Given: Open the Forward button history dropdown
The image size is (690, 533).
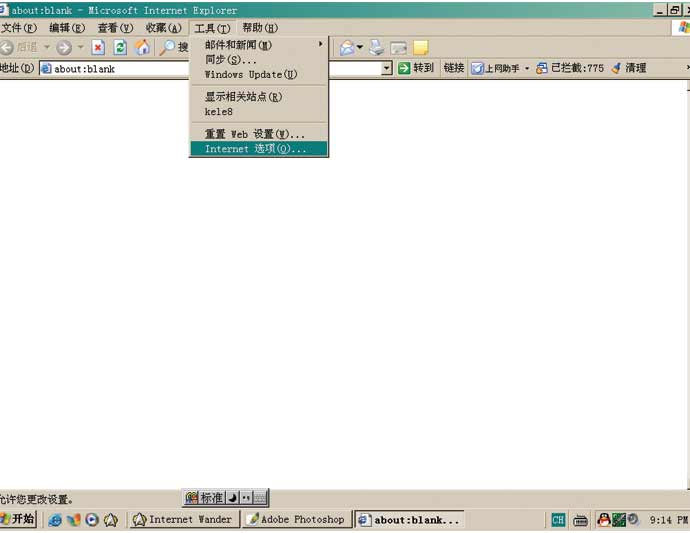Looking at the screenshot, I should (81, 47).
